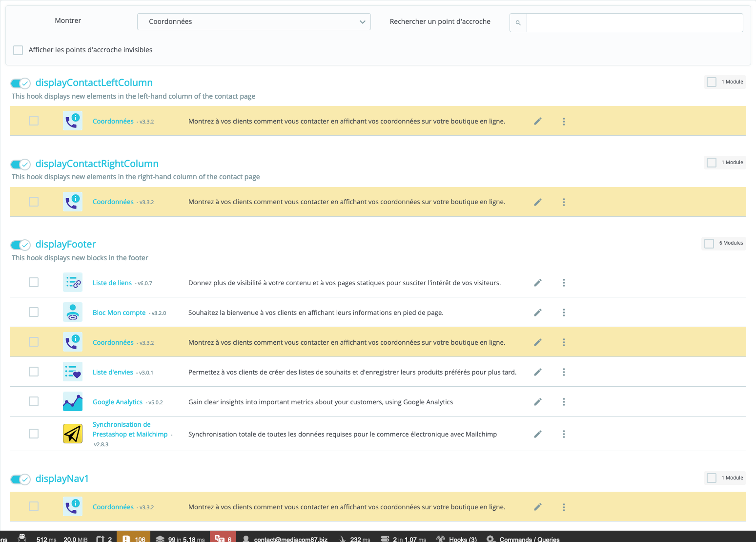Click the Mailchimp paper plane icon
Viewport: 756px width, 542px height.
point(73,434)
